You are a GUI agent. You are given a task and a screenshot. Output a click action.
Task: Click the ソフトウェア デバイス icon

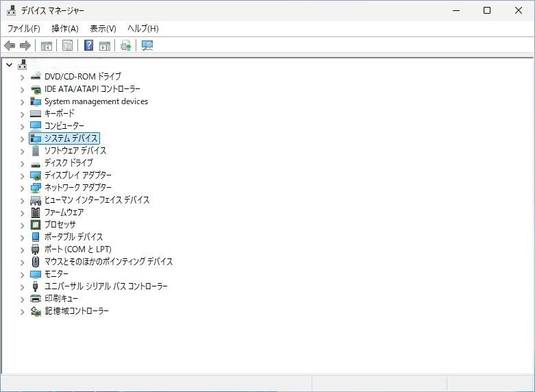coord(36,151)
